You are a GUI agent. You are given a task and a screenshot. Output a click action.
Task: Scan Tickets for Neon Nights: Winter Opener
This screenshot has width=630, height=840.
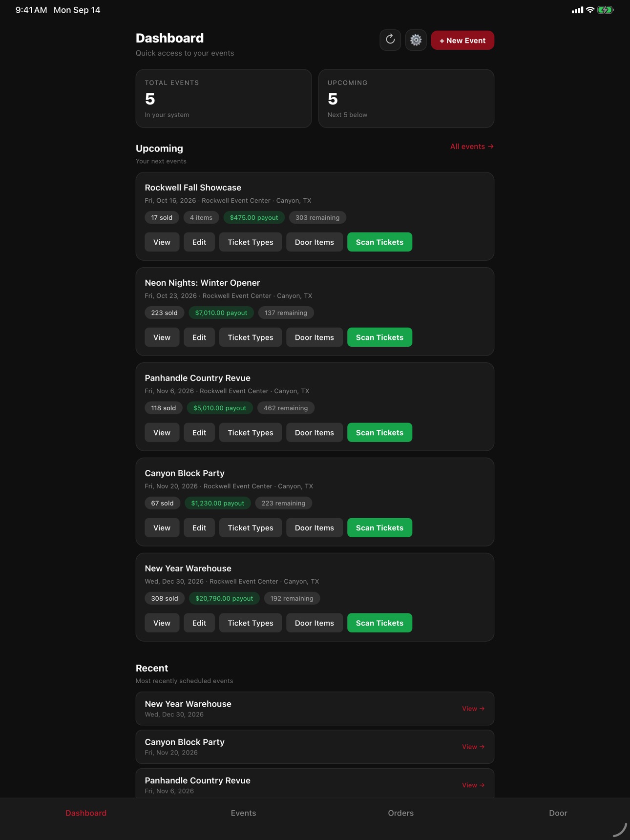(x=379, y=337)
